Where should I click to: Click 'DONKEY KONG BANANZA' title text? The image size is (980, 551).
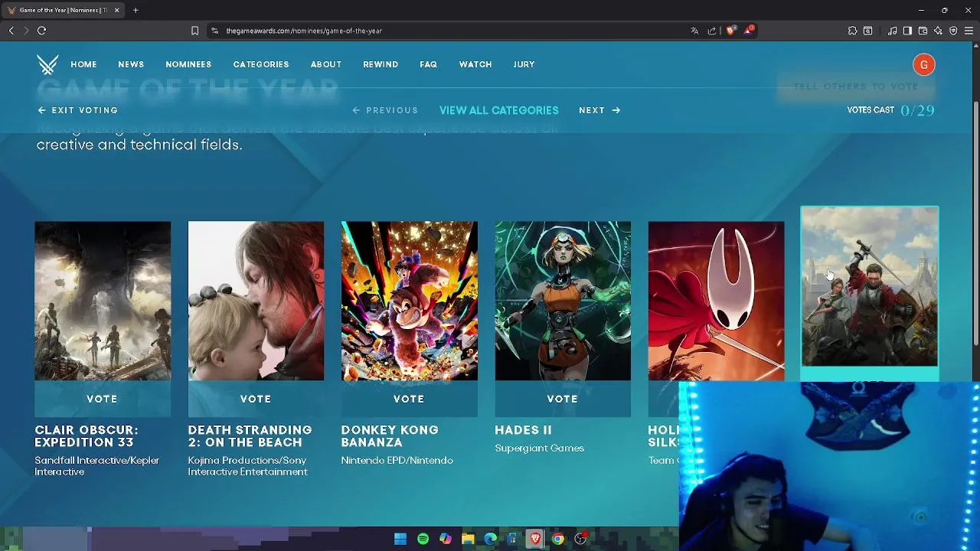(x=390, y=436)
